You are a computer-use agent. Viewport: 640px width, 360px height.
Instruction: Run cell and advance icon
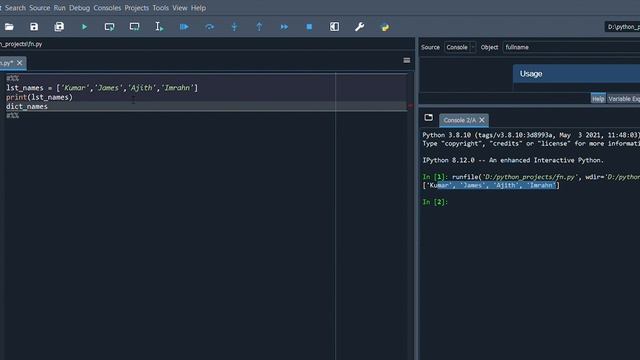134,27
